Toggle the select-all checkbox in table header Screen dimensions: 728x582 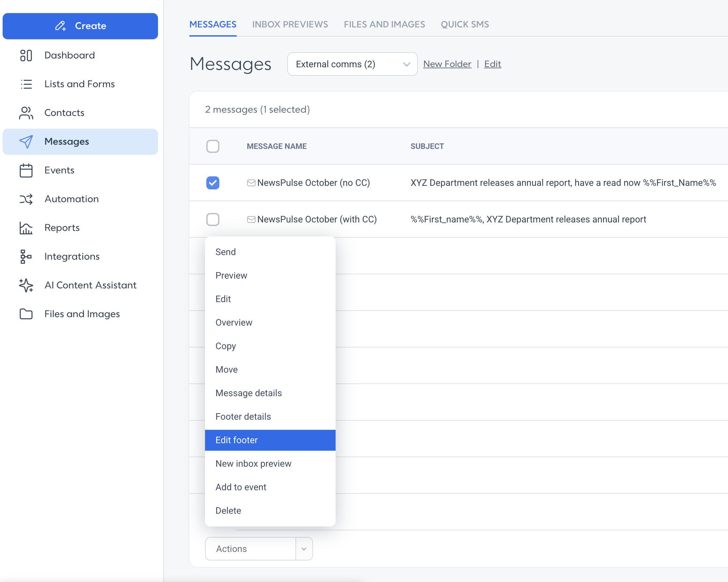coord(213,146)
